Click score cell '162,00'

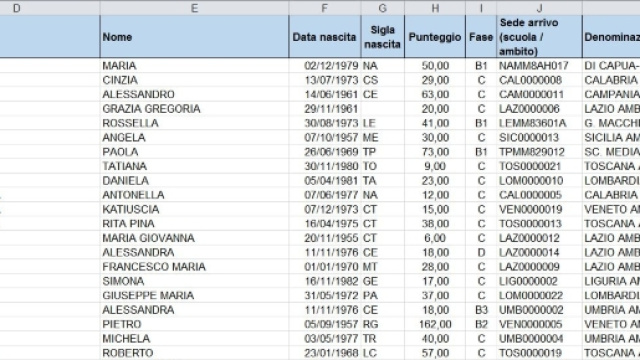[435, 324]
